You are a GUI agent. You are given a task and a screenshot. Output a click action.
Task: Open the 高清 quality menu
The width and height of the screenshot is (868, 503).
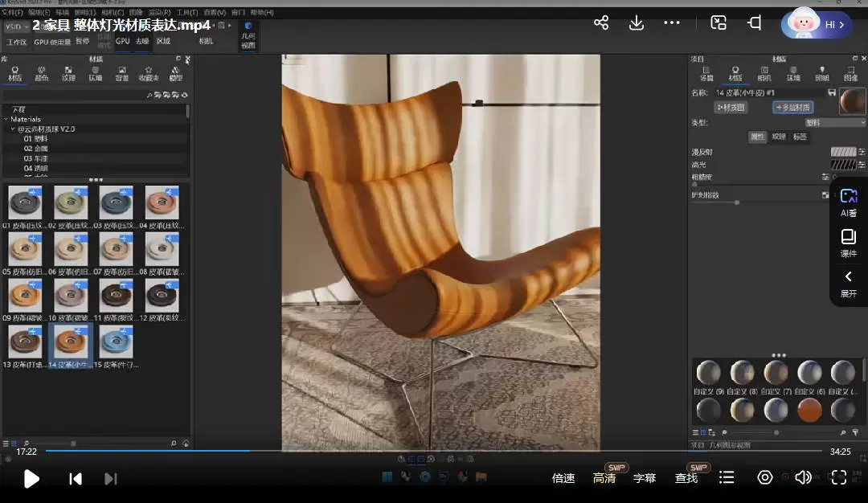[604, 478]
